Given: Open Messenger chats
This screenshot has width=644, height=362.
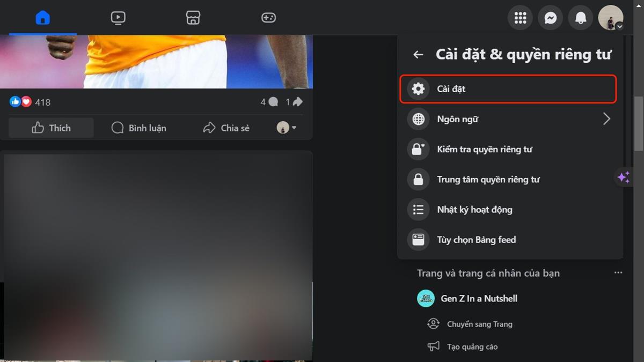Looking at the screenshot, I should (550, 18).
